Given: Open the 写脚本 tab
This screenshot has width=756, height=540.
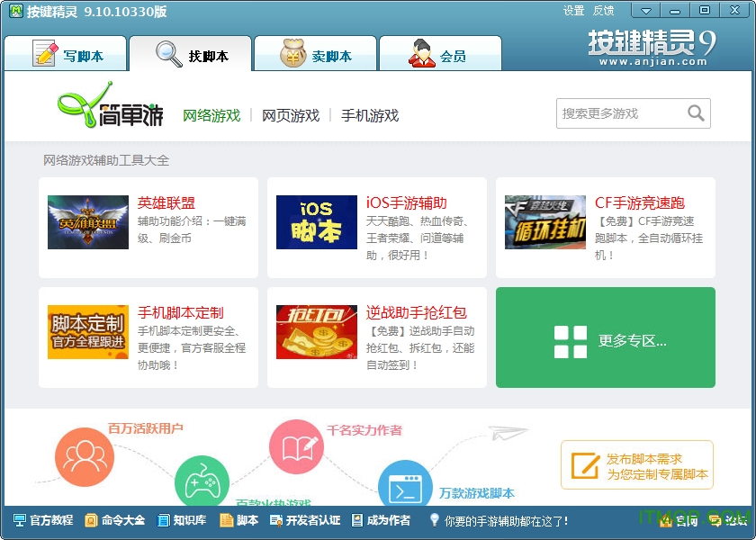Looking at the screenshot, I should [66, 53].
